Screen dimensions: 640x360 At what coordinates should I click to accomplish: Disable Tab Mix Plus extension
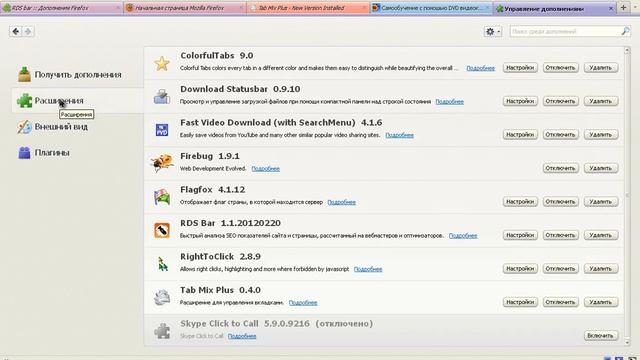coord(560,302)
